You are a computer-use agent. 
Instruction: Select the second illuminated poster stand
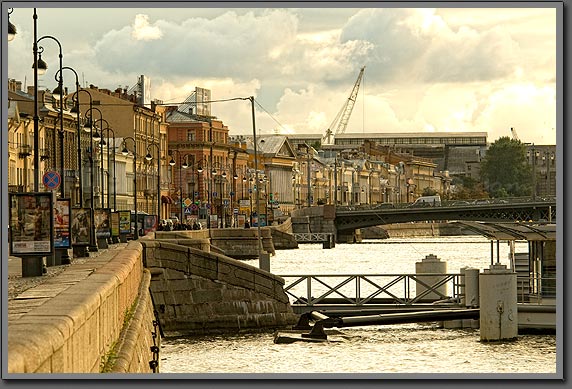[63, 223]
